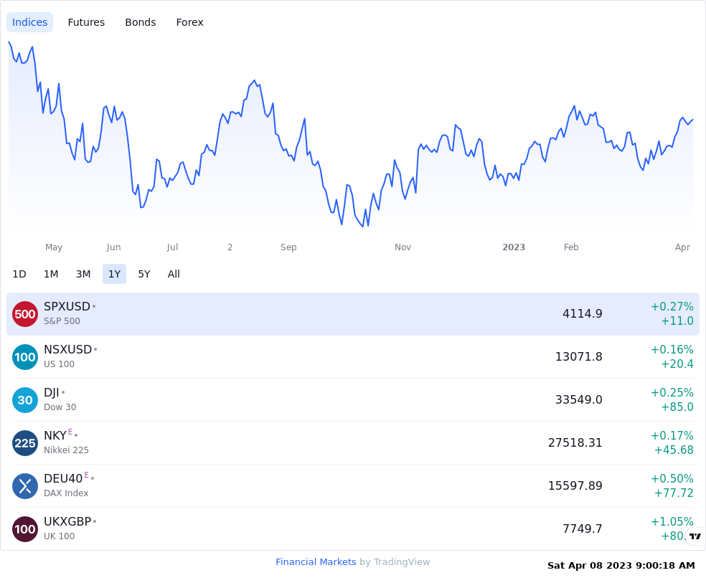This screenshot has width=706, height=588.
Task: Follow the Financial Markets link
Action: click(x=316, y=562)
